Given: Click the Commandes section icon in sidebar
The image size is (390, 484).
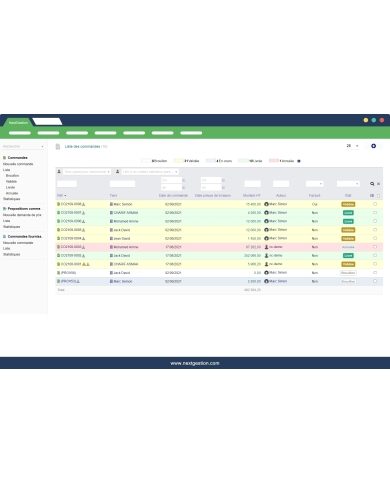Looking at the screenshot, I should (x=5, y=158).
